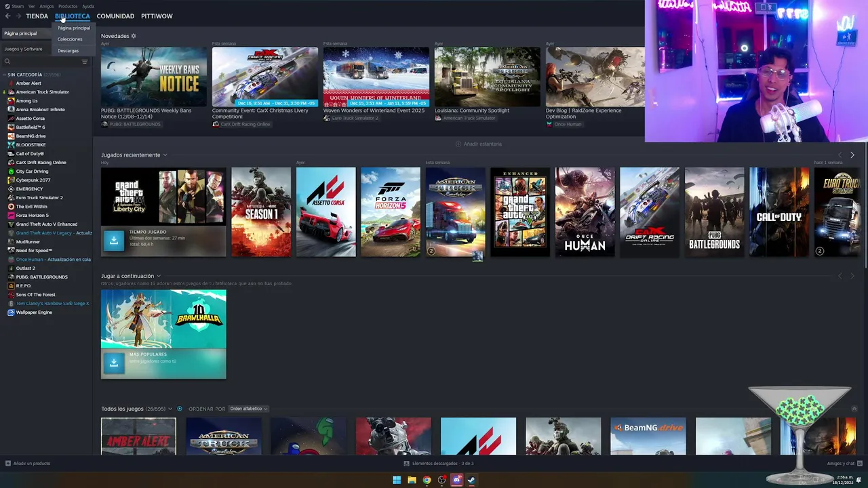Go back with the left arrow
The width and height of the screenshot is (868, 488).
(7, 16)
